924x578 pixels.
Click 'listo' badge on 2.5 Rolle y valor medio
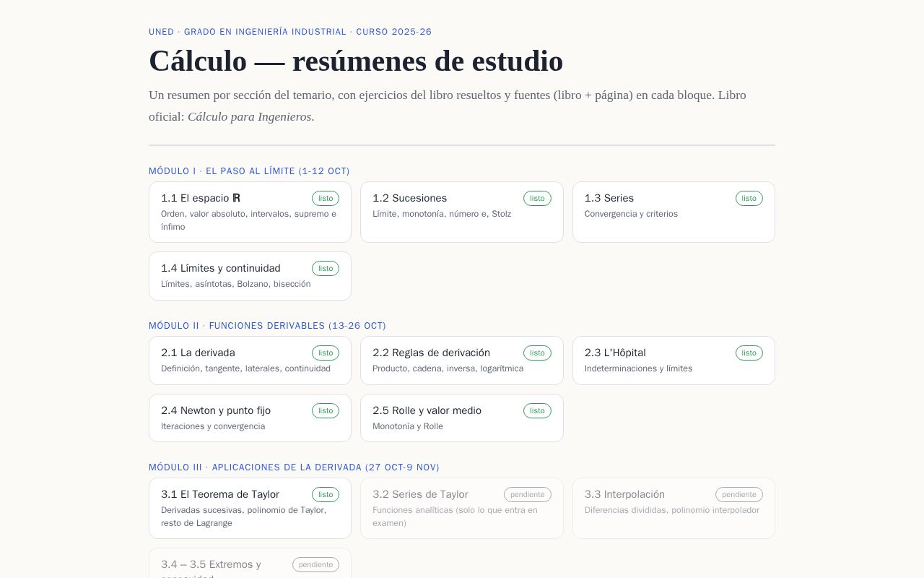click(x=537, y=410)
